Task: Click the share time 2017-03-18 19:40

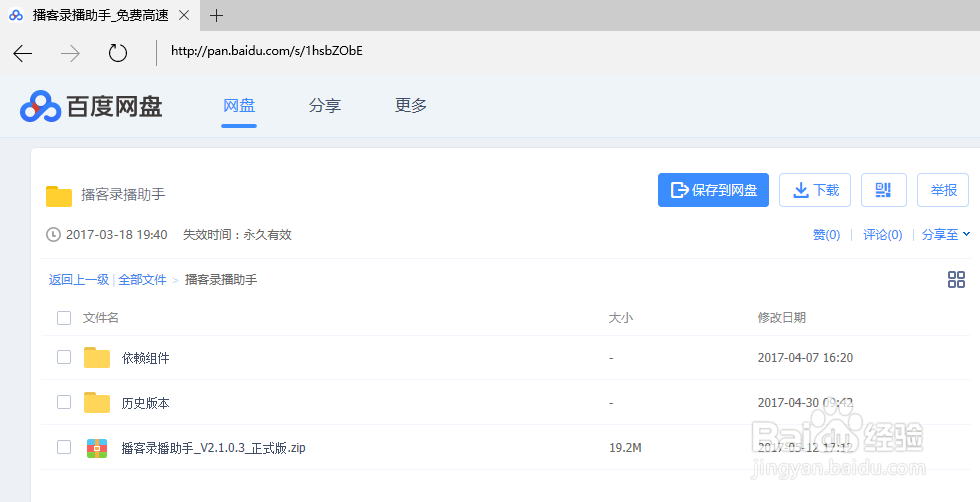Action: tap(116, 235)
